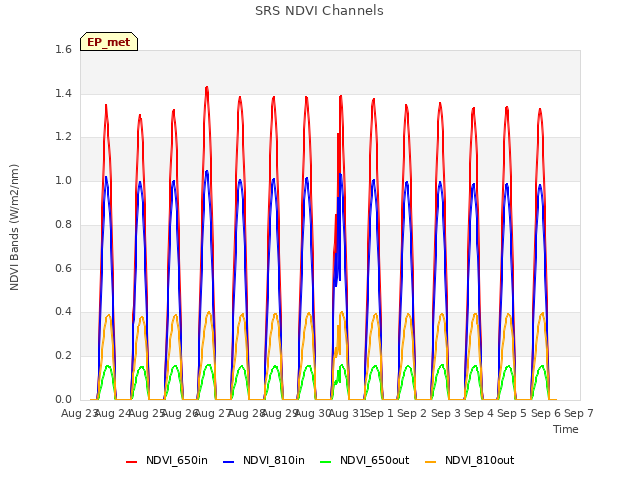Image resolution: width=640 pixels, height=480 pixels.
Task: Click the y-axis tick label 0.2
Action: pyautogui.click(x=63, y=356)
